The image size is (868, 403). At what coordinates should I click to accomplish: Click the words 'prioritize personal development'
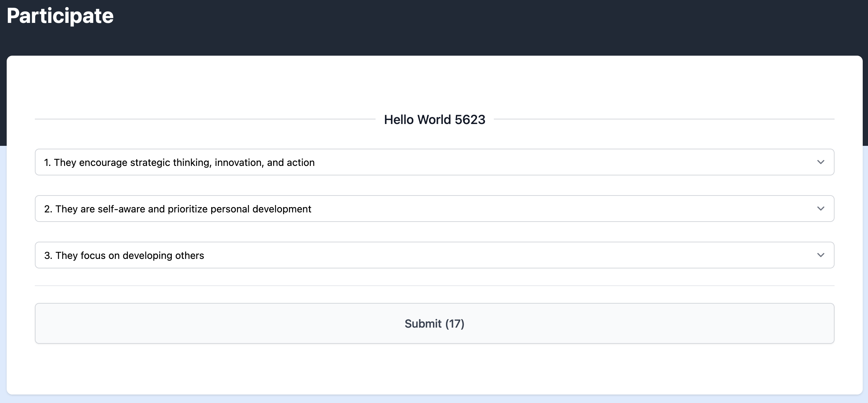coord(239,209)
